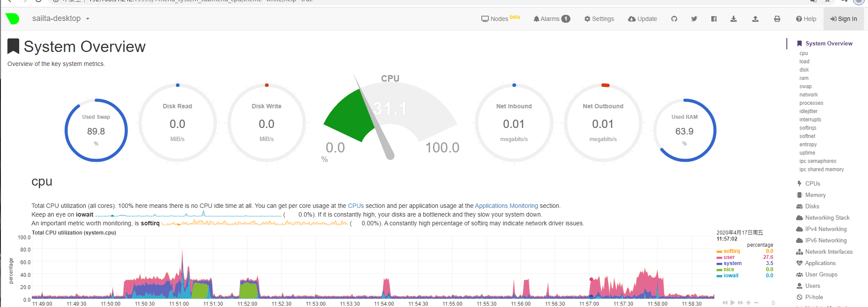The width and height of the screenshot is (868, 307).
Task: Toggle the iowait series in chart legend
Action: click(731, 276)
